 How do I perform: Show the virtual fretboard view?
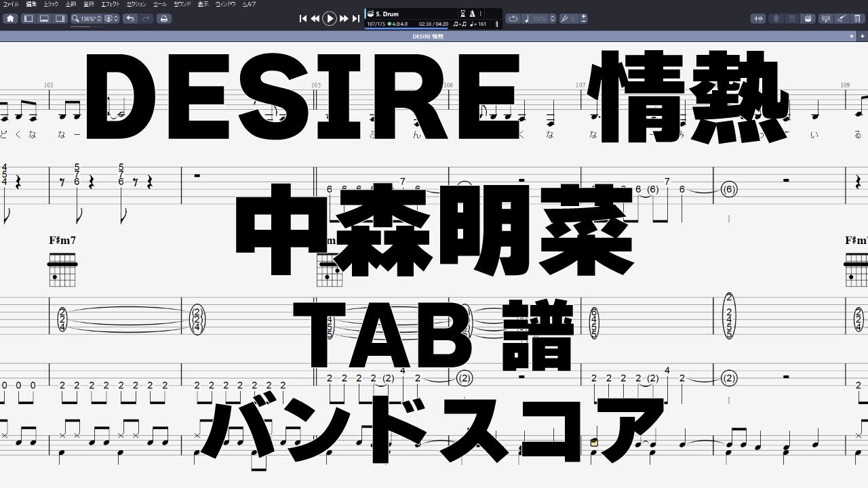click(x=775, y=19)
